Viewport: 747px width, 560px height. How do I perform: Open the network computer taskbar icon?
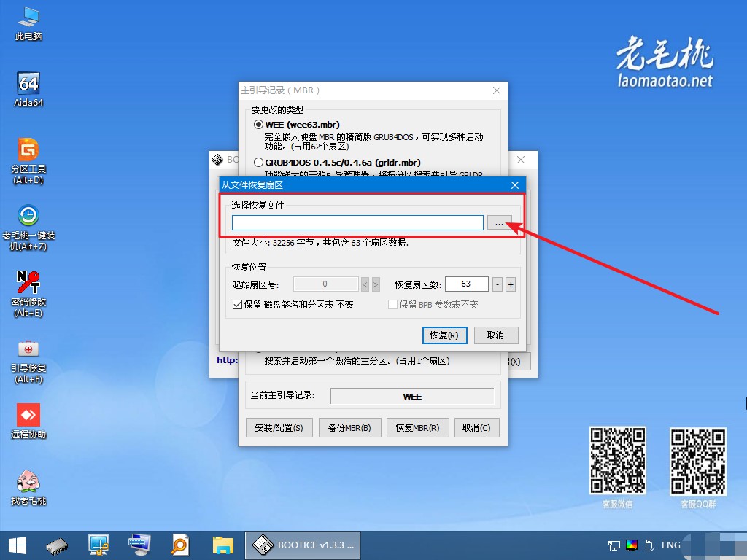98,545
